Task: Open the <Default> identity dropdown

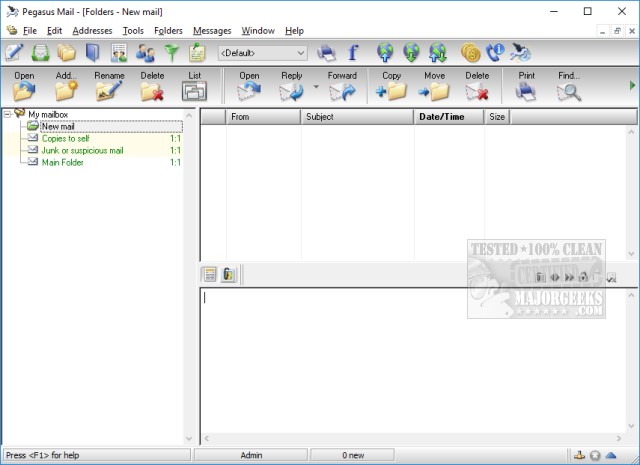Action: [262, 53]
